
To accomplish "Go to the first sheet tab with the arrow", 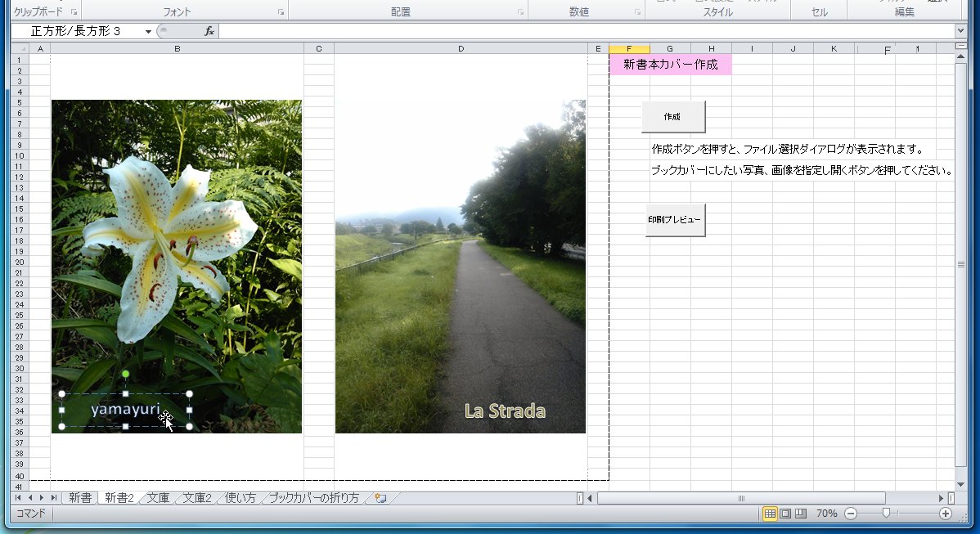I will click(x=17, y=498).
